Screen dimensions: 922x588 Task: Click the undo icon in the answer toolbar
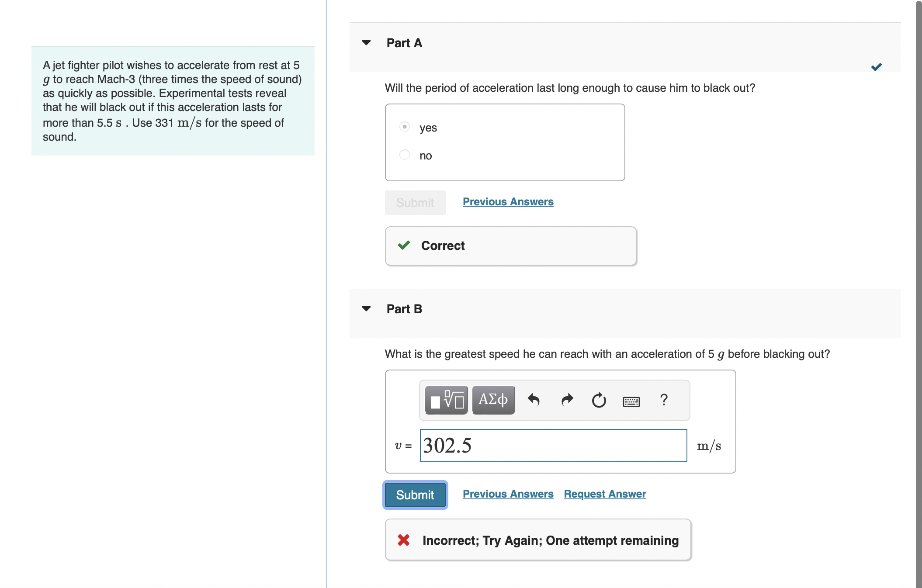[x=534, y=400]
